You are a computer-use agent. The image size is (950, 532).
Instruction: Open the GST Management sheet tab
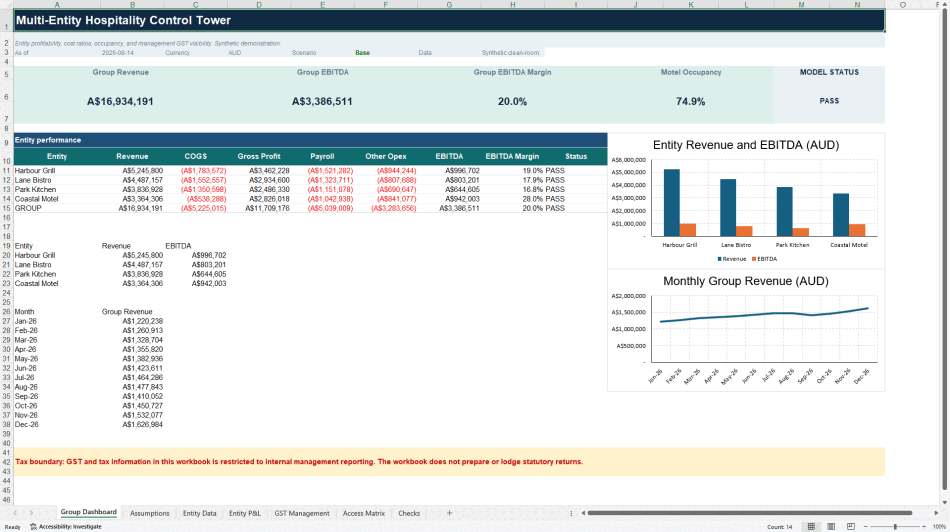coord(302,513)
